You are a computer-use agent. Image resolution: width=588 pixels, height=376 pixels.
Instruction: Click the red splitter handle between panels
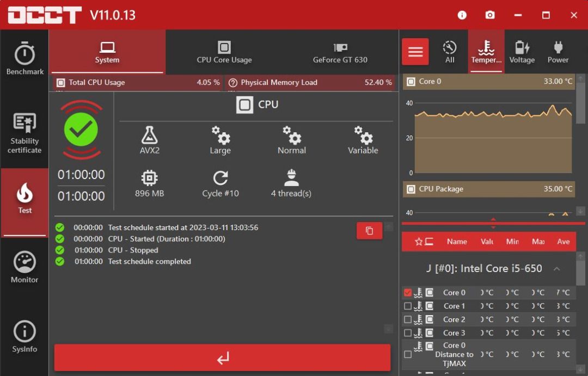tap(493, 224)
